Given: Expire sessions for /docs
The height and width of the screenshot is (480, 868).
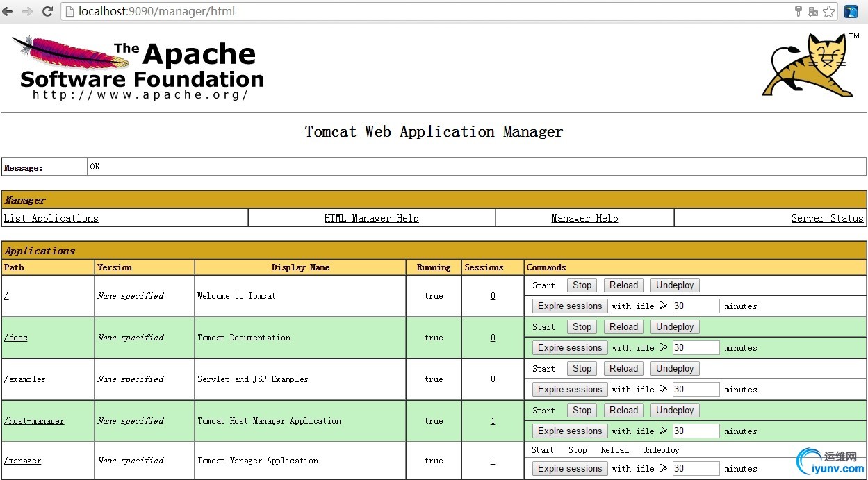Looking at the screenshot, I should 570,347.
